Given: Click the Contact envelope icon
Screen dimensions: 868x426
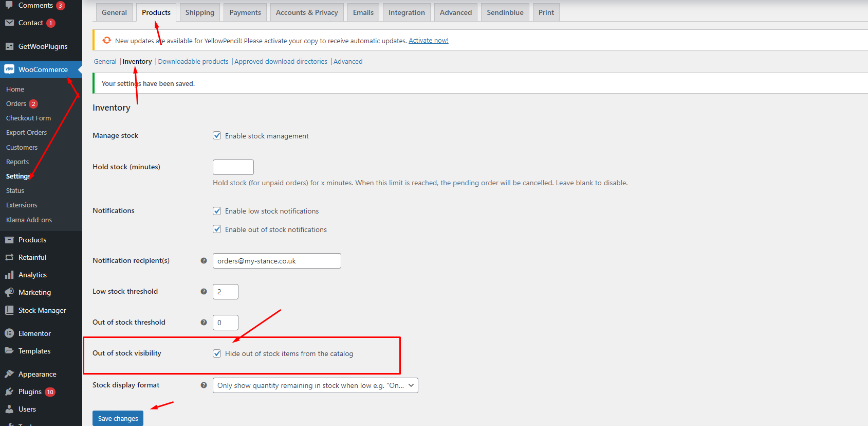Looking at the screenshot, I should (9, 23).
